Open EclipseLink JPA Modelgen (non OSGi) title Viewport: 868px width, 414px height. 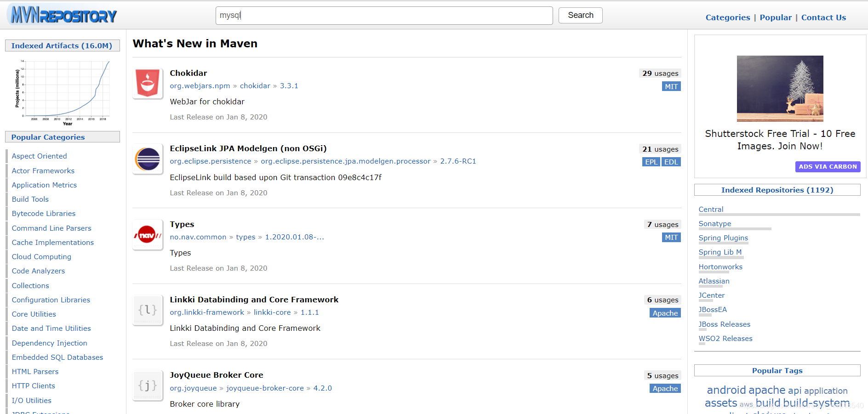[x=248, y=148]
